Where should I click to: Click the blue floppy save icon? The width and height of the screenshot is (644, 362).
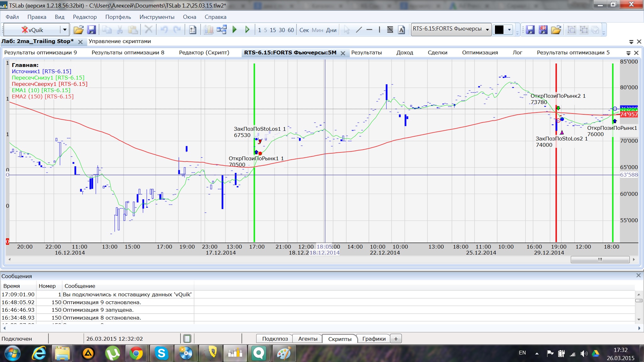[91, 30]
